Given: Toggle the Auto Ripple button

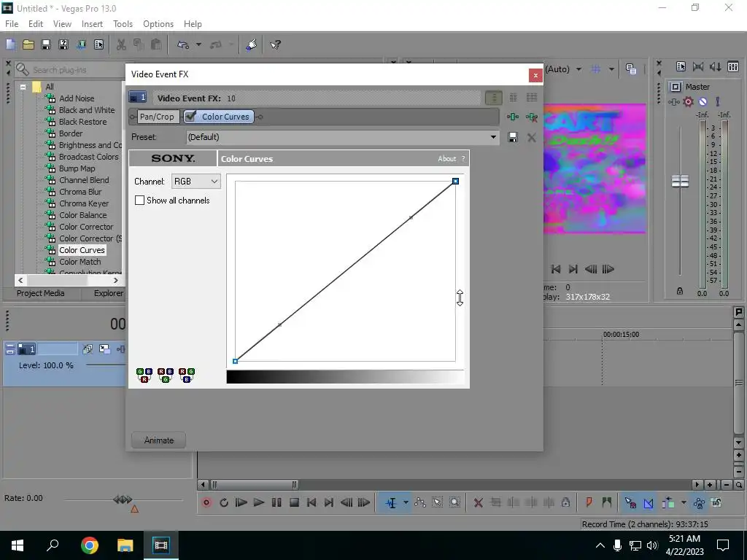Looking at the screenshot, I should [668, 502].
